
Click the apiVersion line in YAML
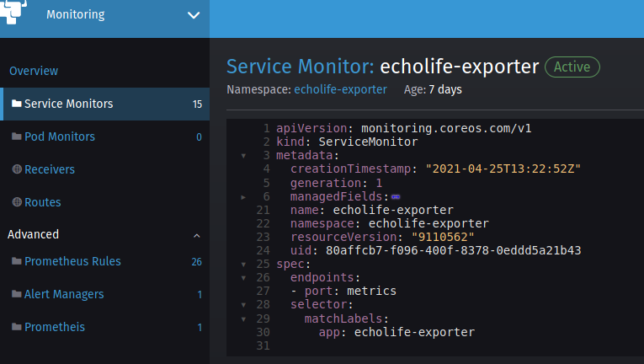[x=404, y=128]
